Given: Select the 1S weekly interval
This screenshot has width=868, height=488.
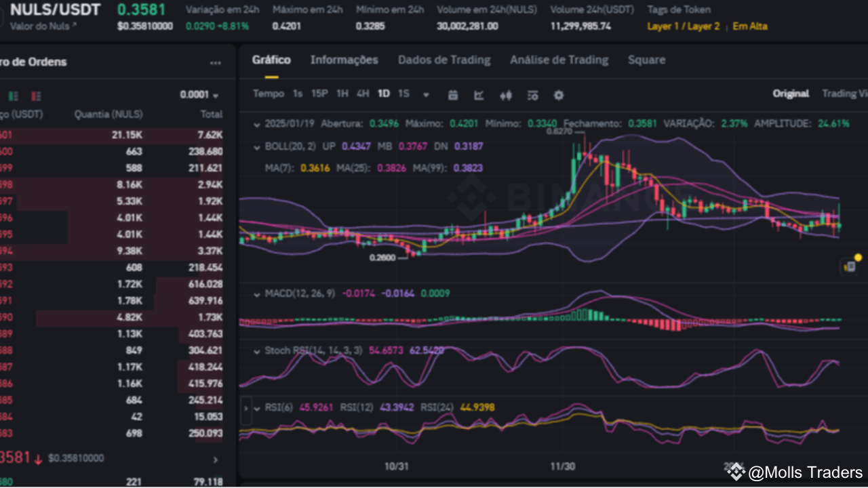Looking at the screenshot, I should pyautogui.click(x=403, y=94).
